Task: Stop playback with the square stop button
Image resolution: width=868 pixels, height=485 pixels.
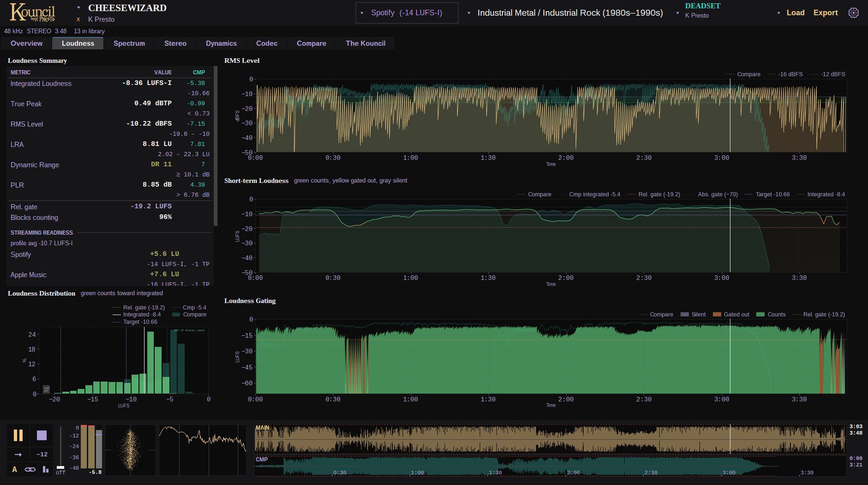Action: pyautogui.click(x=42, y=436)
